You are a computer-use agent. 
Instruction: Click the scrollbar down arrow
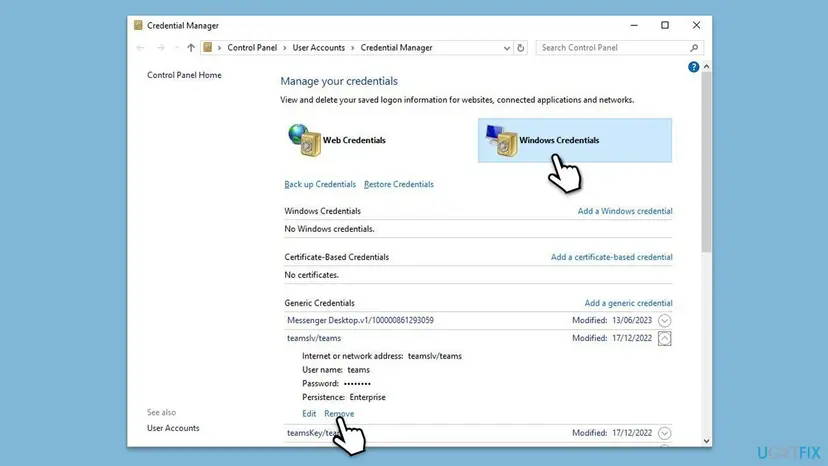coord(707,441)
